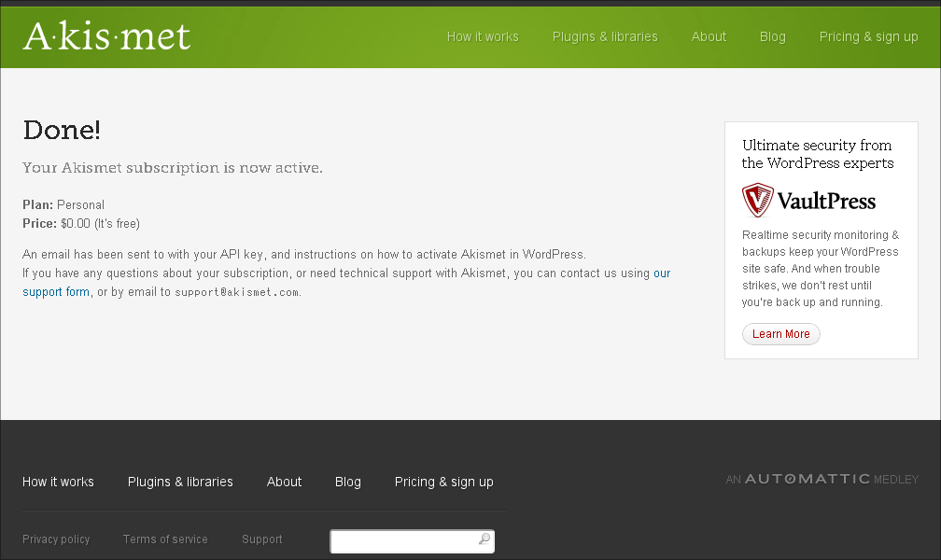Open Blog in header navigation
The width and height of the screenshot is (941, 560).
pos(772,36)
